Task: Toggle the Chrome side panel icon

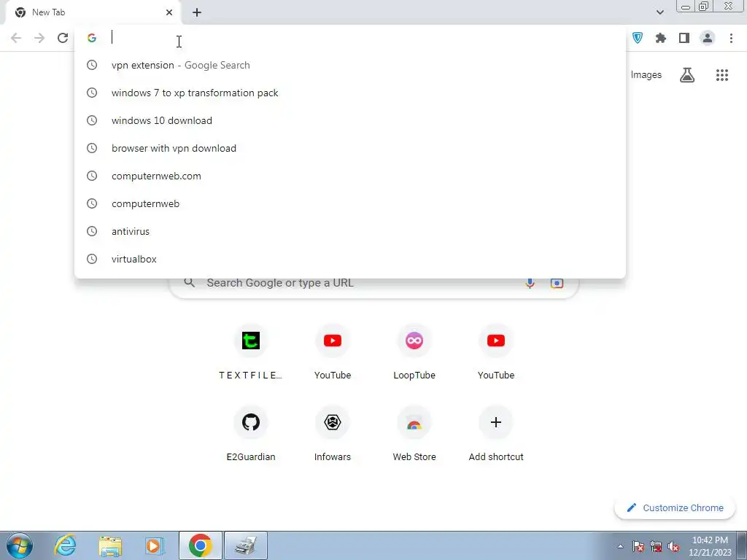Action: (x=684, y=38)
